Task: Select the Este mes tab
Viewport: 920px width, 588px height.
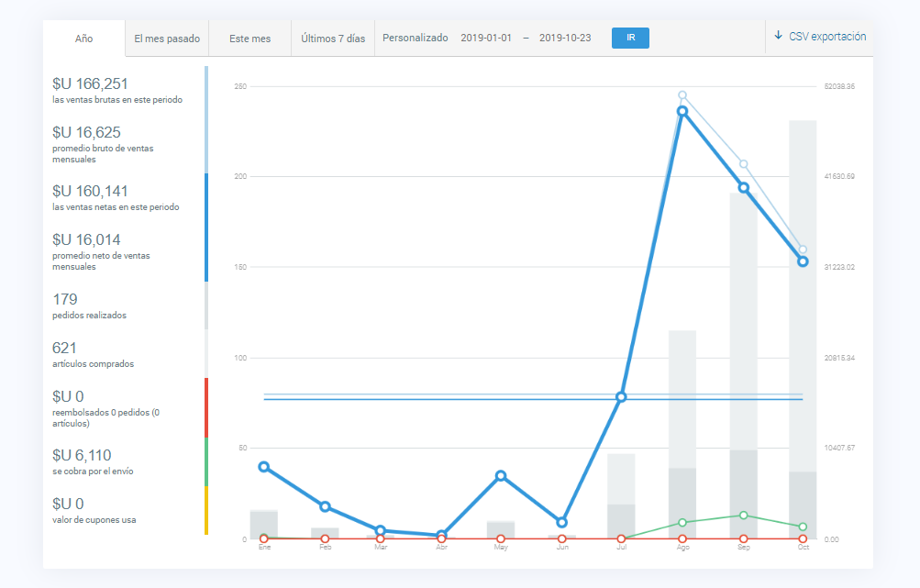Action: coord(249,39)
